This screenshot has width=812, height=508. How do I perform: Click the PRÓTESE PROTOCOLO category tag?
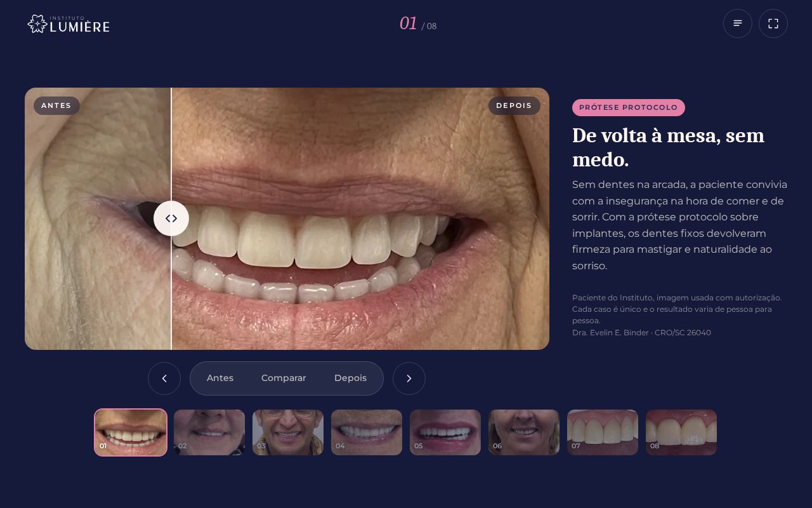(x=628, y=108)
